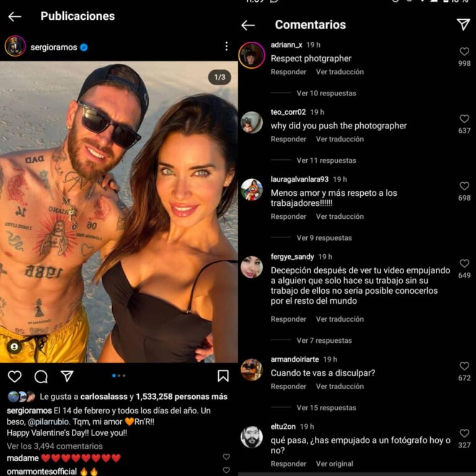This screenshot has width=476, height=476.
Task: Tap the send icon in Comentarios header
Action: click(x=463, y=24)
